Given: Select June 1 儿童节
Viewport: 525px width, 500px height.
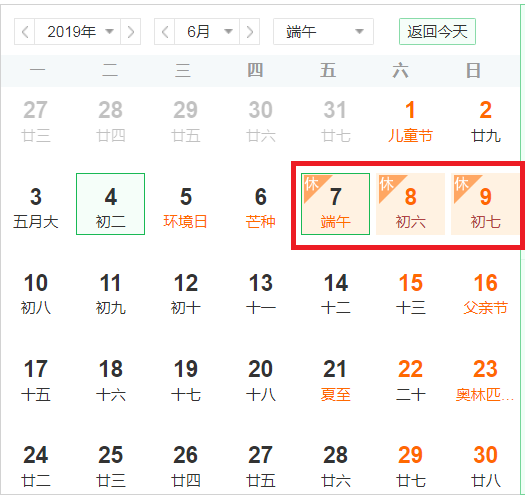Looking at the screenshot, I should [x=410, y=122].
